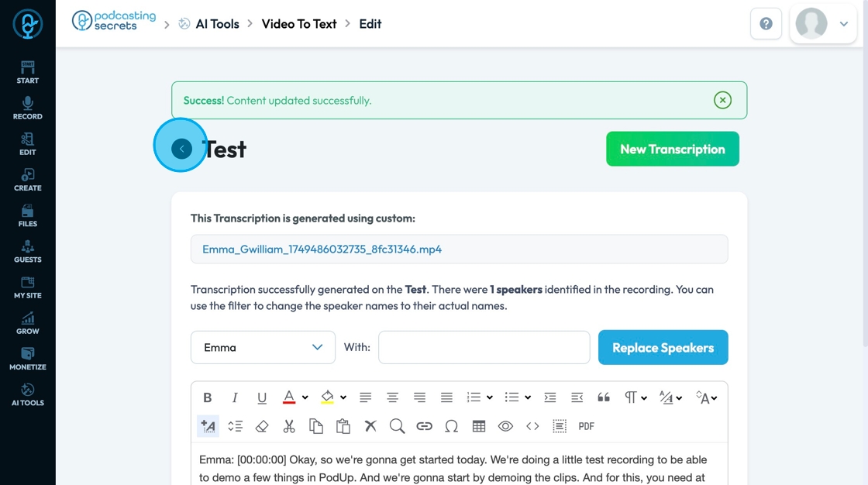
Task: Click the highlighted inline style button
Action: pyautogui.click(x=208, y=426)
